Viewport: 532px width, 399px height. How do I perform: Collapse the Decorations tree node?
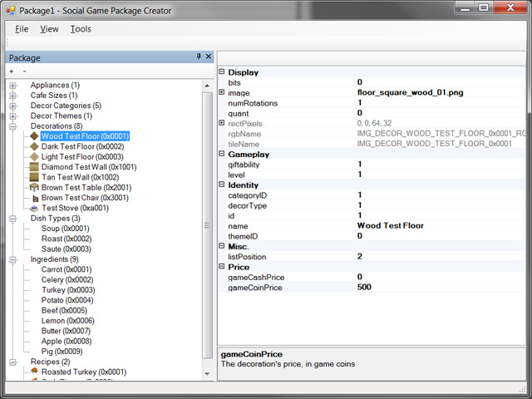(x=13, y=126)
